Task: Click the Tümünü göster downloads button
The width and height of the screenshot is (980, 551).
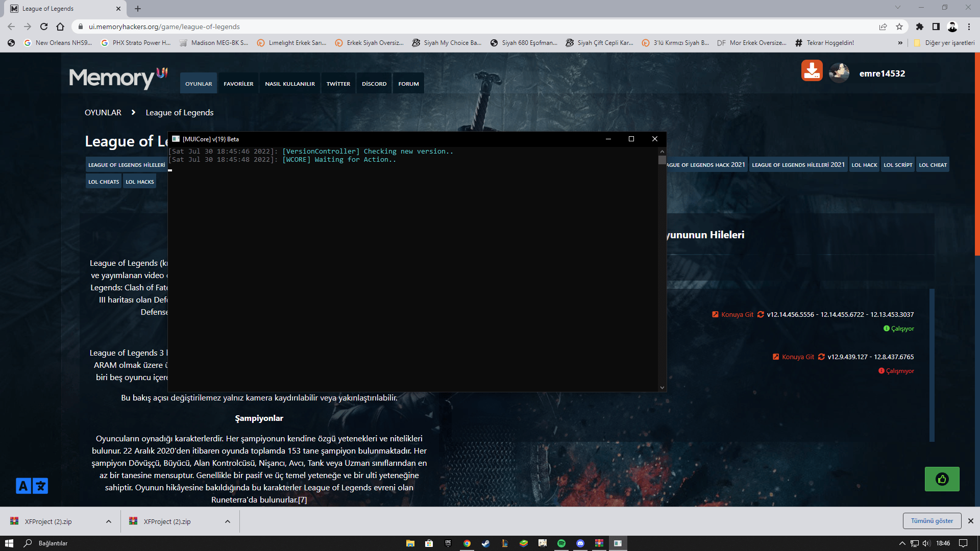Action: click(932, 521)
